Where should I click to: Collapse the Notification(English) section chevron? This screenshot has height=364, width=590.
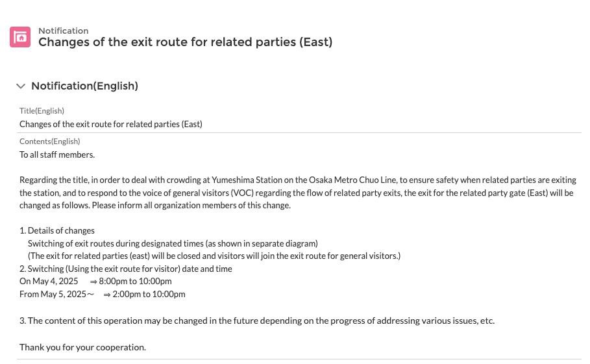(21, 86)
